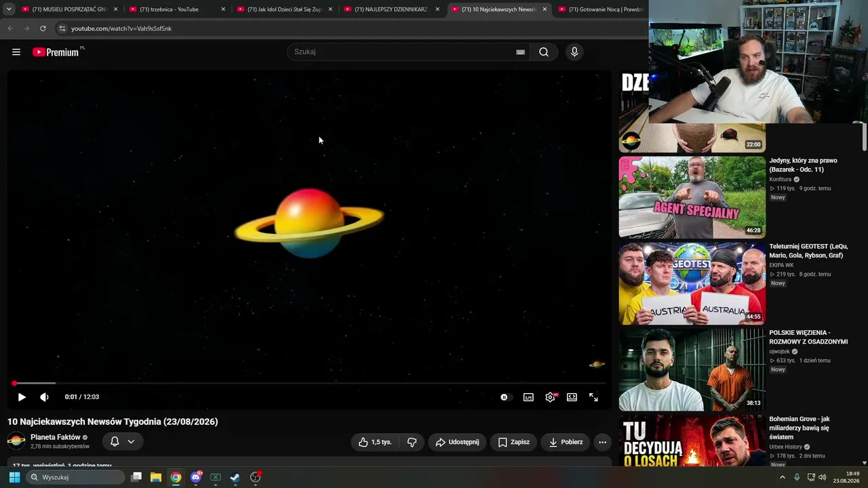Go back in browser history

point(10,28)
